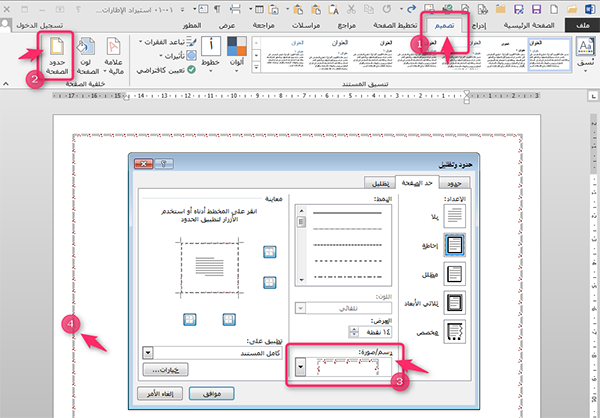Toggle the top border in preview
This screenshot has height=418, width=600.
[269, 251]
